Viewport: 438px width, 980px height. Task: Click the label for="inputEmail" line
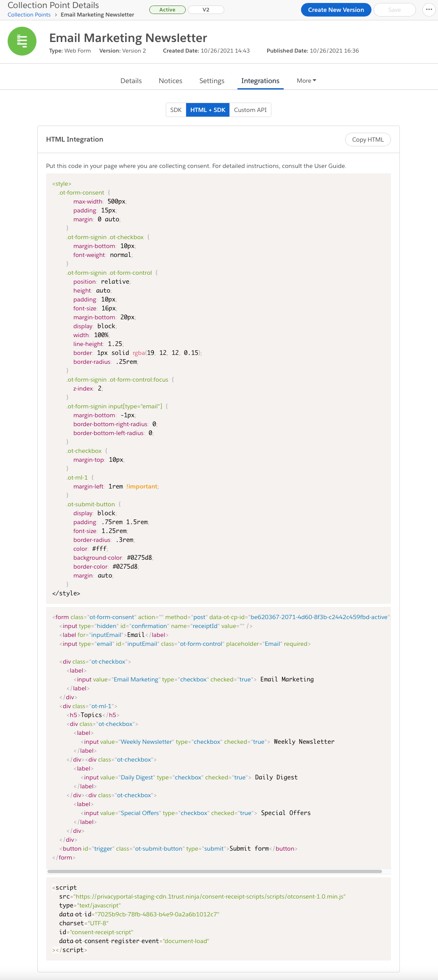114,635
